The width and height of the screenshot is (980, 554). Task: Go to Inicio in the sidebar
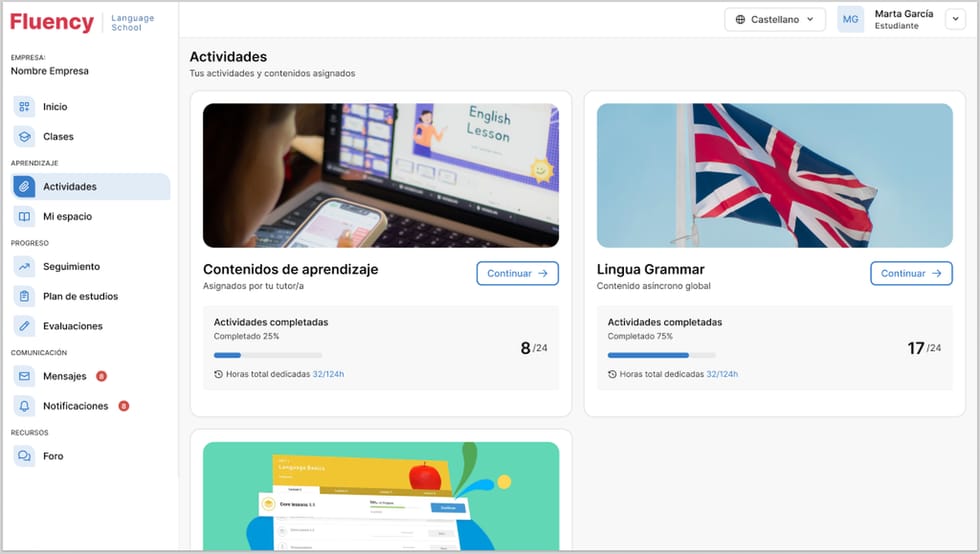coord(91,106)
